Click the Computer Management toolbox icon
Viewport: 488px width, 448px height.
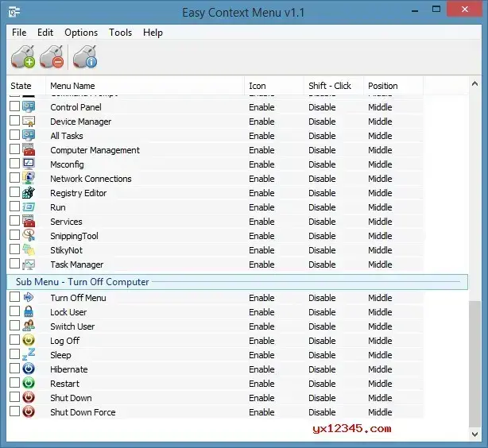point(29,149)
